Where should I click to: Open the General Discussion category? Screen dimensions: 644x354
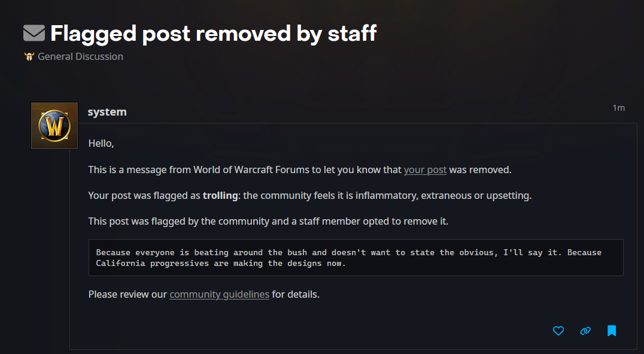tap(80, 56)
